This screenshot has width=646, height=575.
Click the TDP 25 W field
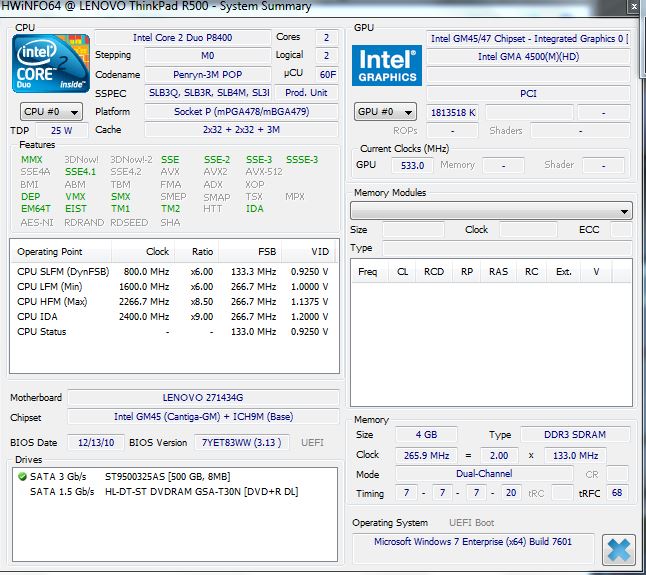click(61, 131)
